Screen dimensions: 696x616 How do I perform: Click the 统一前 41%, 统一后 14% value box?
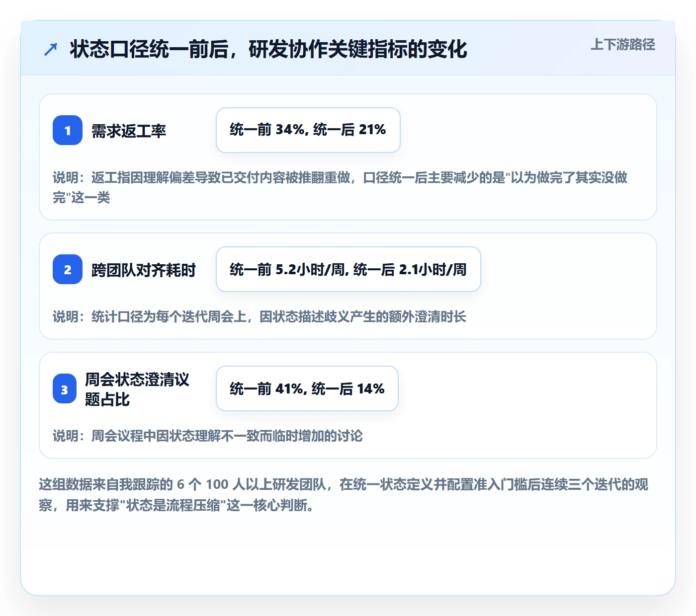(x=307, y=388)
